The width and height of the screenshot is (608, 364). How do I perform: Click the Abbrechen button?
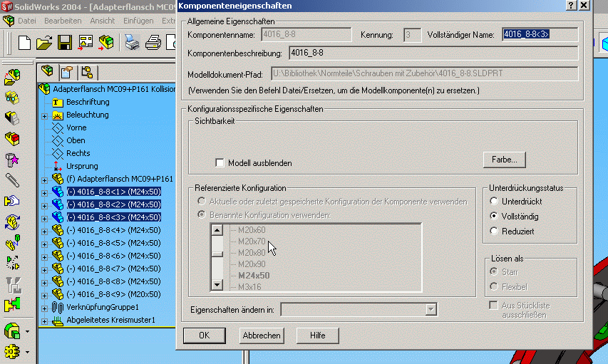pyautogui.click(x=262, y=336)
